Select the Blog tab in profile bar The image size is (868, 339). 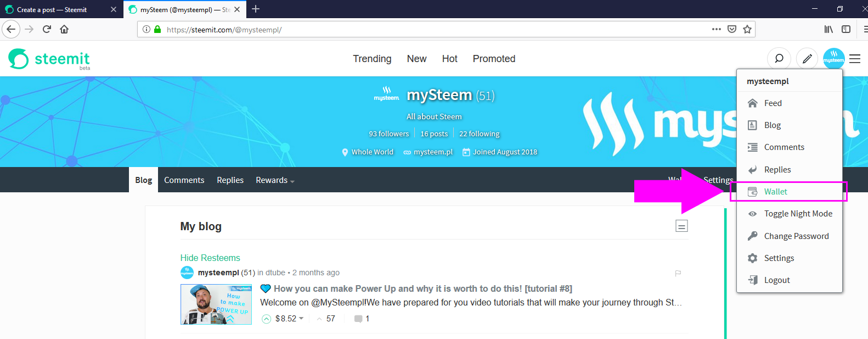pos(144,180)
